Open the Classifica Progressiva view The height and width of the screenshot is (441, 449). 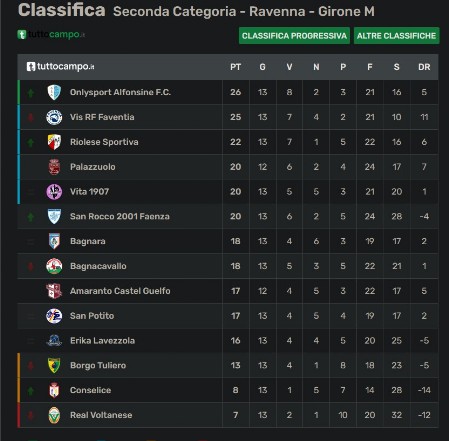pyautogui.click(x=294, y=36)
